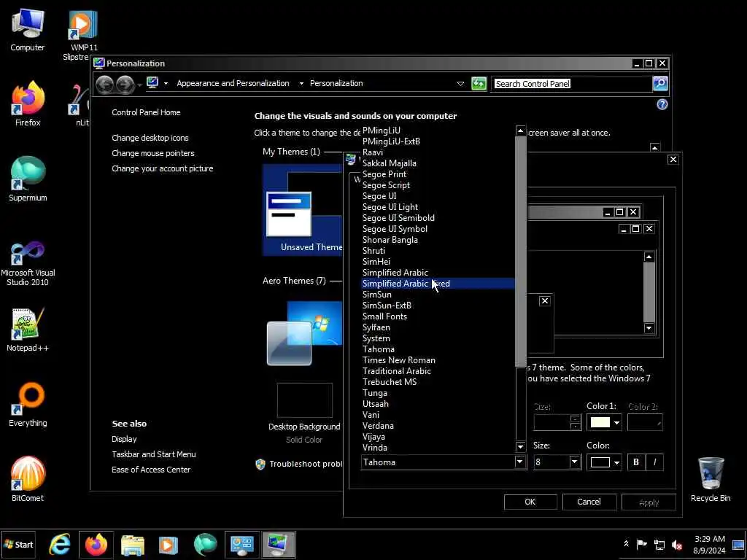Toggle the Italic font button
Viewport: 747px width, 560px height.
[x=654, y=462]
